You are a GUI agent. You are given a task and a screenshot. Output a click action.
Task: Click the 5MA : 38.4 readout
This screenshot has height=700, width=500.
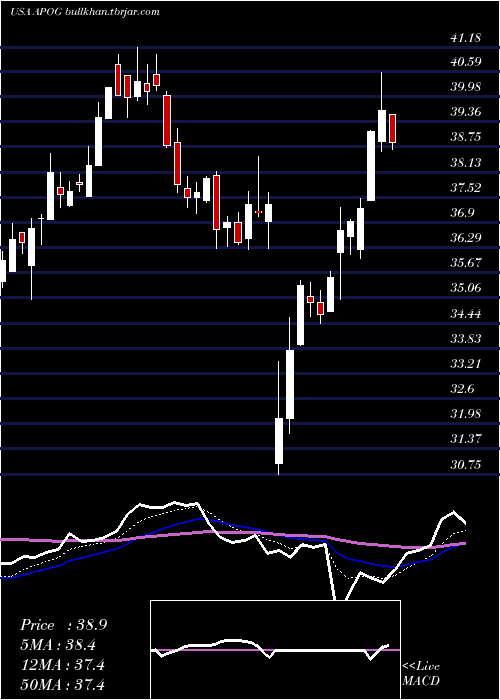[58, 645]
